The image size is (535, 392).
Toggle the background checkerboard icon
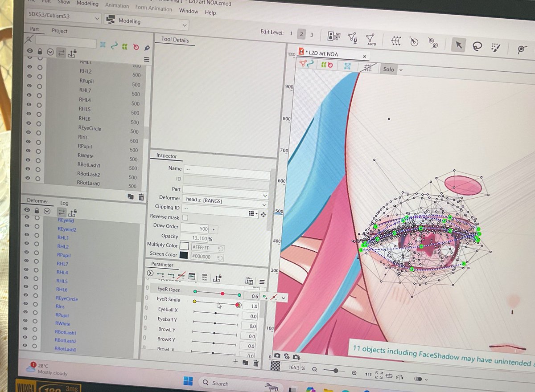(276, 366)
